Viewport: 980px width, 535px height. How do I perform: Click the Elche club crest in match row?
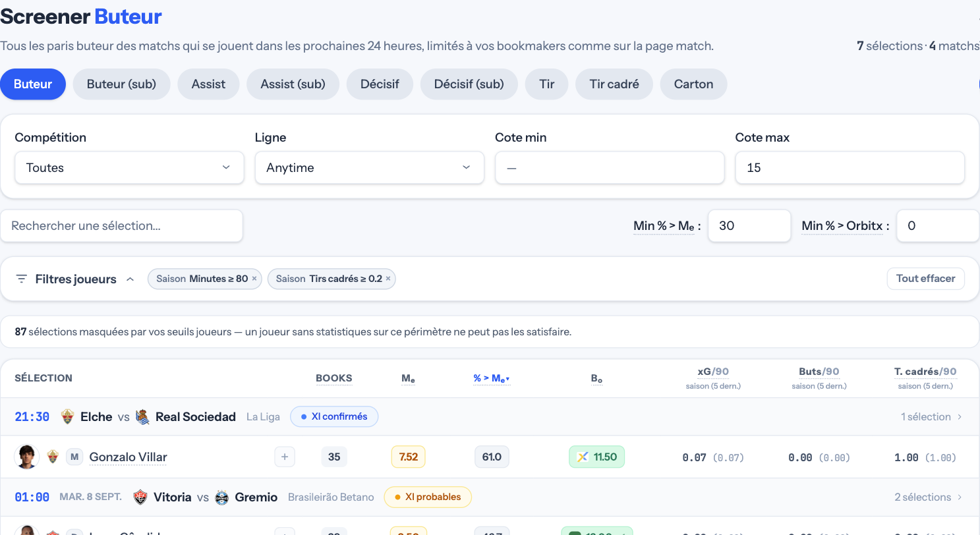67,417
